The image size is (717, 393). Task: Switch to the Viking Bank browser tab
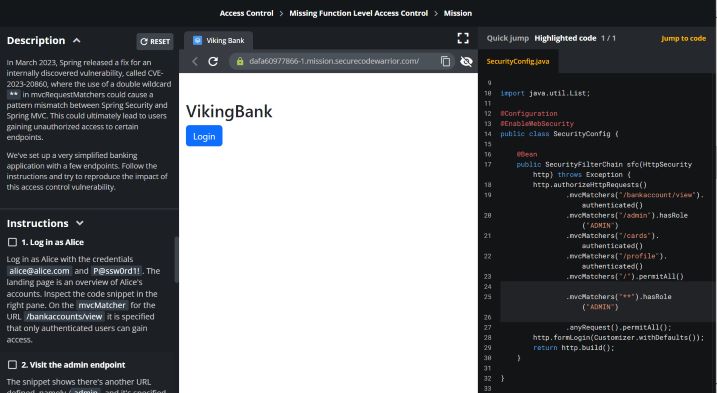coord(219,40)
